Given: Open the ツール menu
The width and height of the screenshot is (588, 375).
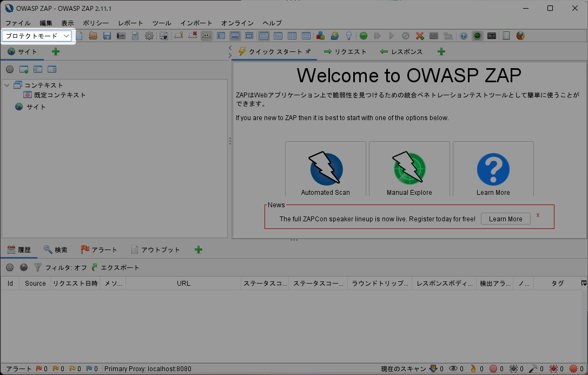Looking at the screenshot, I should pyautogui.click(x=162, y=23).
